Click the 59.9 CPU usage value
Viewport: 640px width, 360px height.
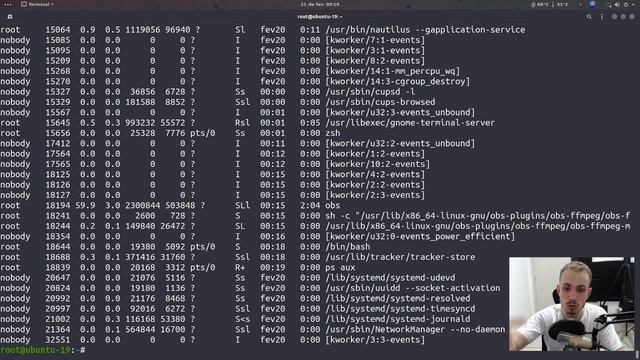point(85,205)
